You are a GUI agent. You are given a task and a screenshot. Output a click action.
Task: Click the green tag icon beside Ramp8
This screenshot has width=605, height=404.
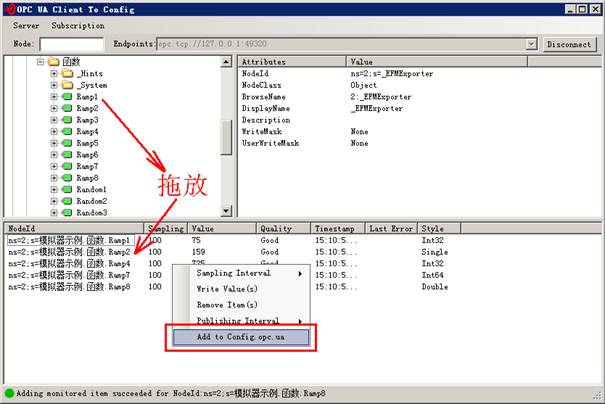point(67,178)
